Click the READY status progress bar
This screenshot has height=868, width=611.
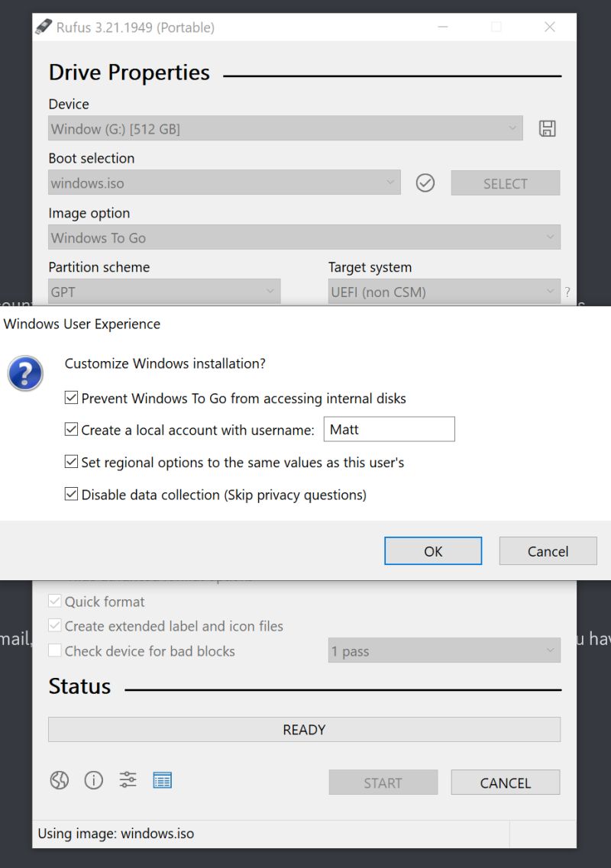303,729
